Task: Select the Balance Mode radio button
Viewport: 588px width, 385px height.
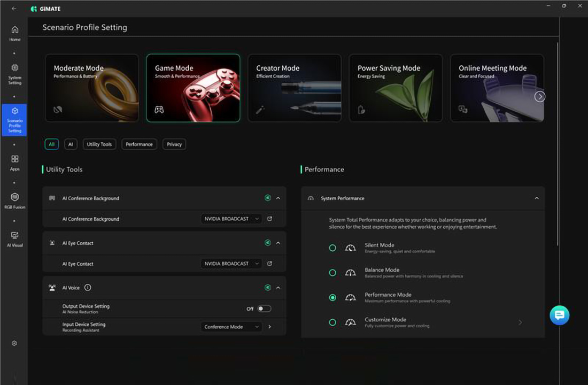Action: coord(332,273)
